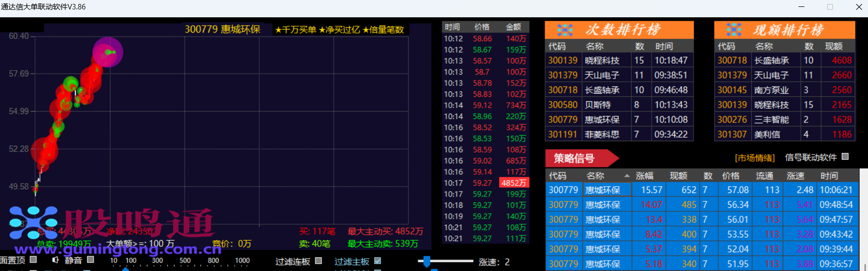Viewport: 868px width, 271px height.
Task: Click the 价格 header of the trade list
Action: [482, 27]
